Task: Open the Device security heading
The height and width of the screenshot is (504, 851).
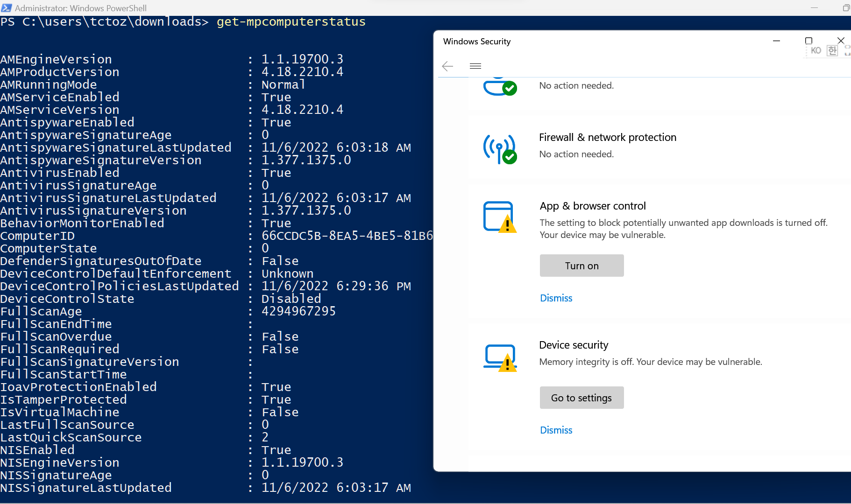Action: [x=574, y=345]
